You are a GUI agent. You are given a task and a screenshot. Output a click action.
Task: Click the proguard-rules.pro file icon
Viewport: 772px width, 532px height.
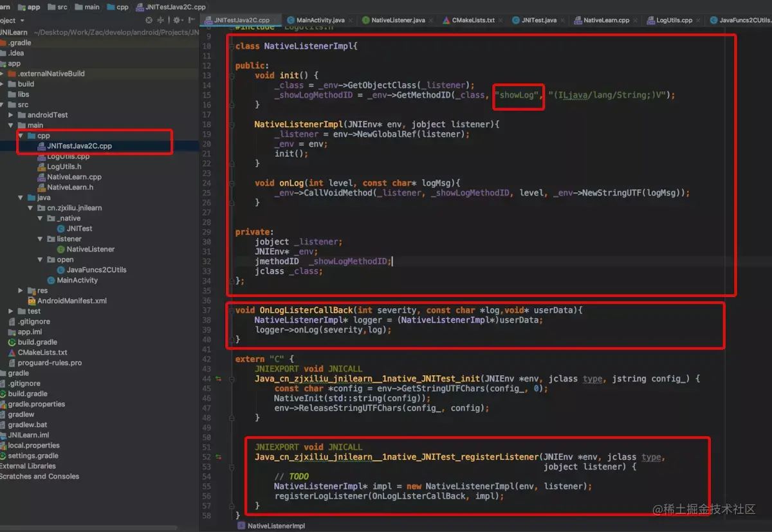point(12,363)
